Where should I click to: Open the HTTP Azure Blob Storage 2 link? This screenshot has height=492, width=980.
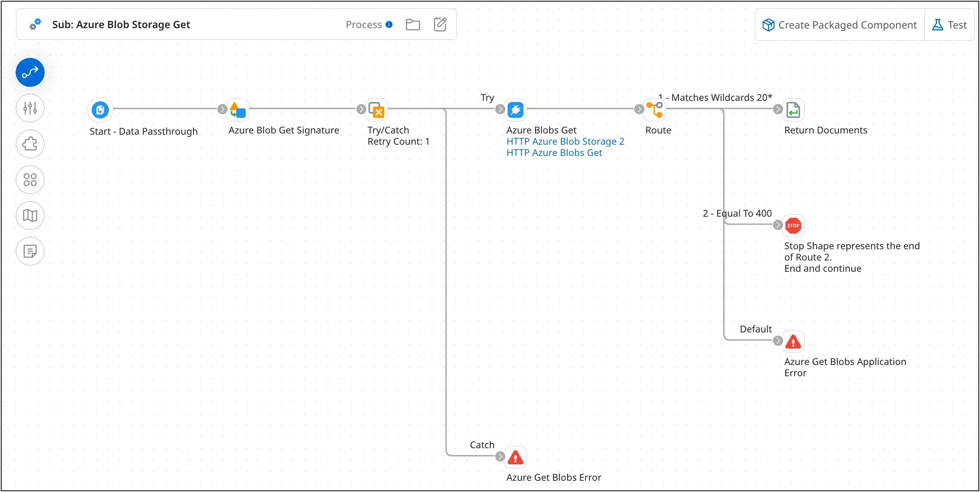pyautogui.click(x=566, y=141)
